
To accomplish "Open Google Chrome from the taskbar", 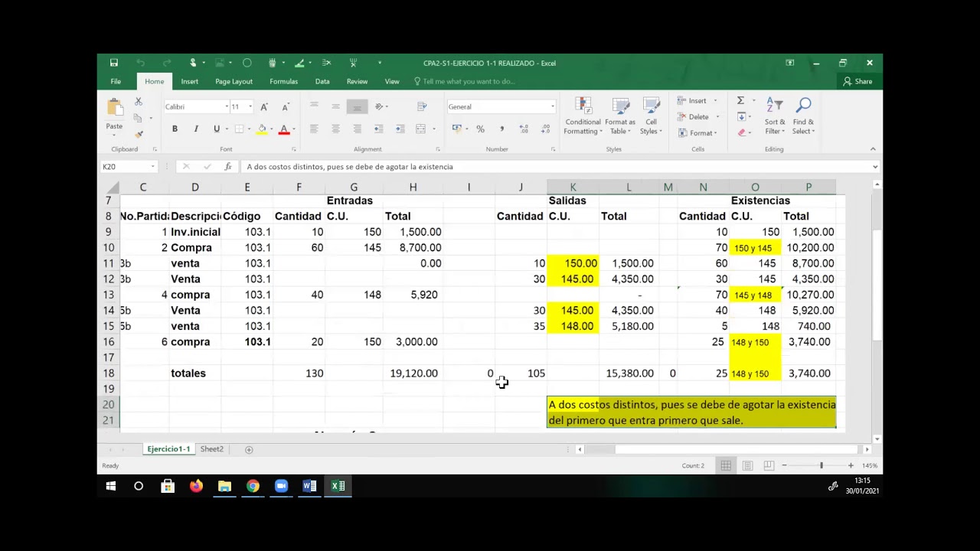I will [253, 486].
